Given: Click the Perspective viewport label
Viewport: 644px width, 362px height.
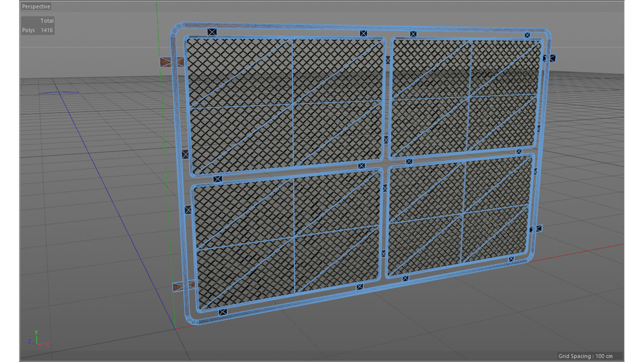Looking at the screenshot, I should point(36,6).
